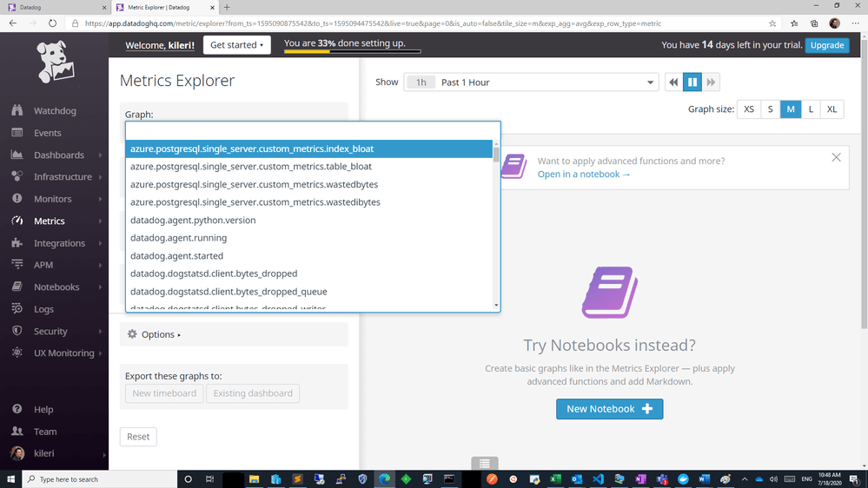Click the Windows taskbar search box
Viewport: 868px width, 488px height.
[x=100, y=479]
